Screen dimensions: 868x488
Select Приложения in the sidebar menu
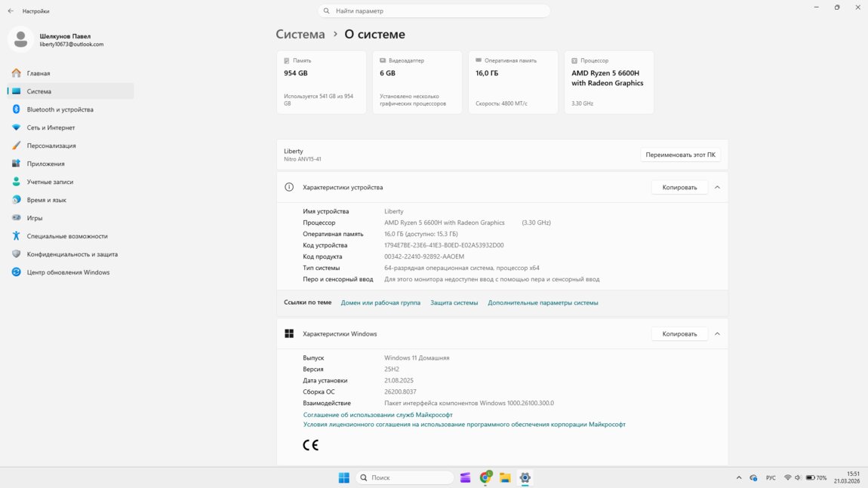point(45,164)
